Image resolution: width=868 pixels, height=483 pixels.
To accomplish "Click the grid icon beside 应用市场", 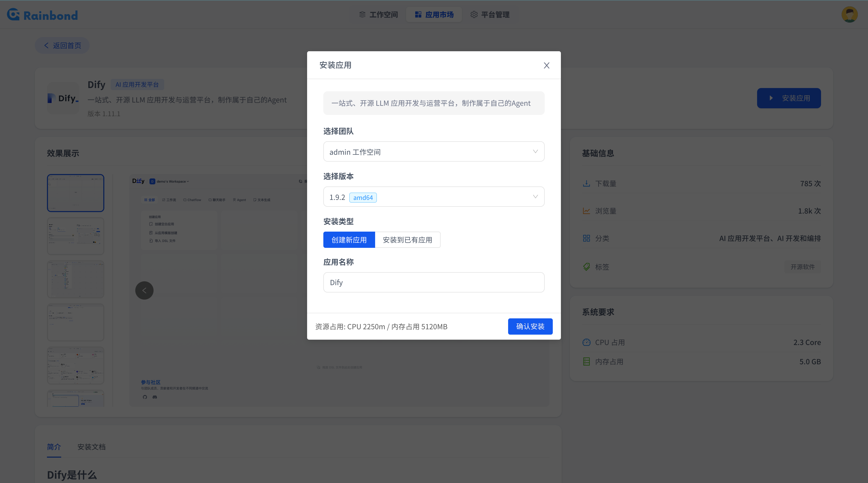I will coord(418,14).
